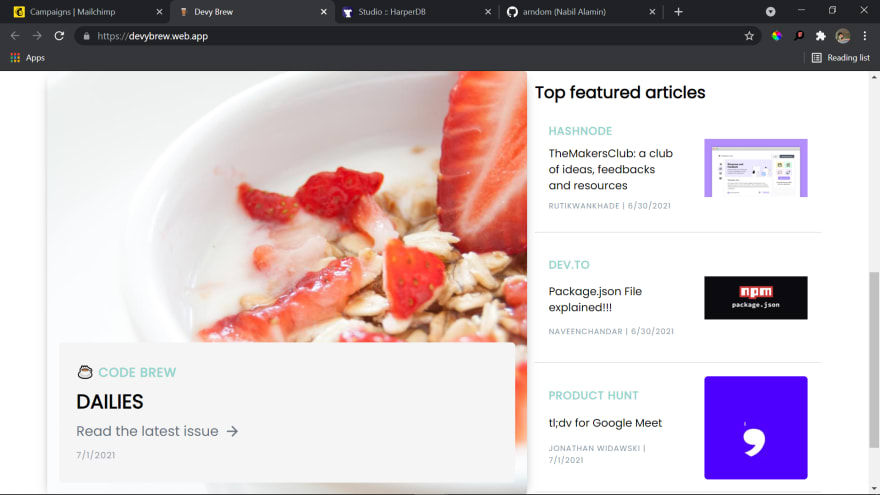The height and width of the screenshot is (495, 880).
Task: Click the GitHub tab favicon
Action: (x=512, y=12)
